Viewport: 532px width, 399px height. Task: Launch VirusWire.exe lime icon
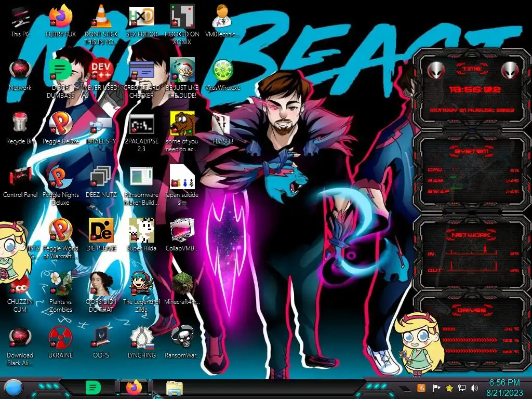point(222,75)
